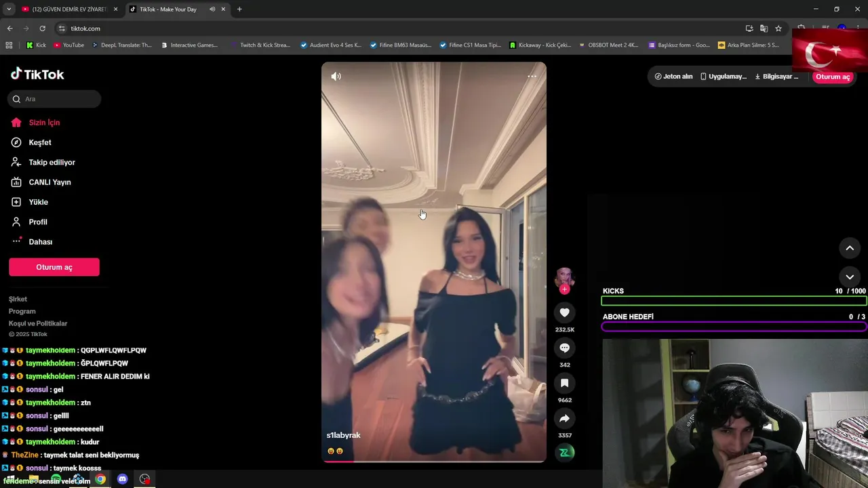Expand Şirket footer section

pyautogui.click(x=18, y=299)
